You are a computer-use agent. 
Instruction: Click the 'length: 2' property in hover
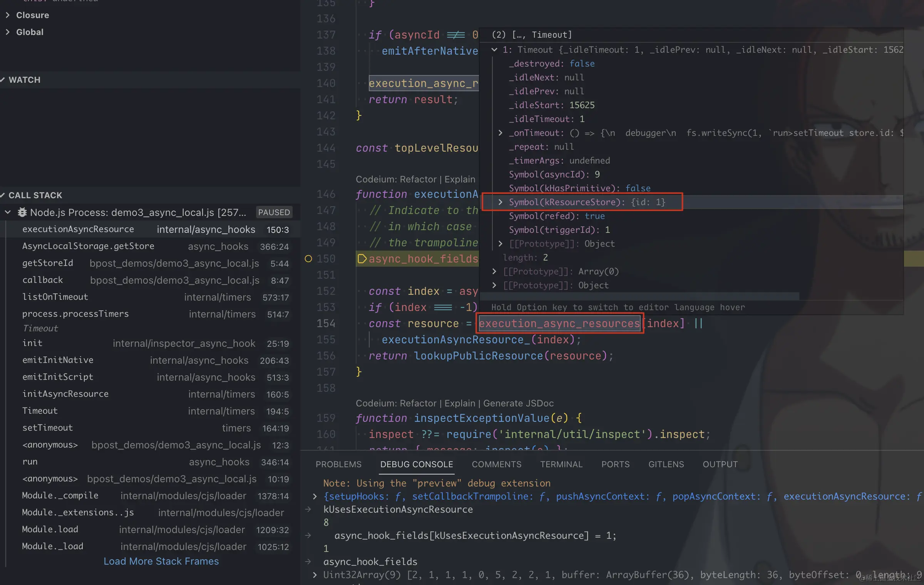(525, 257)
